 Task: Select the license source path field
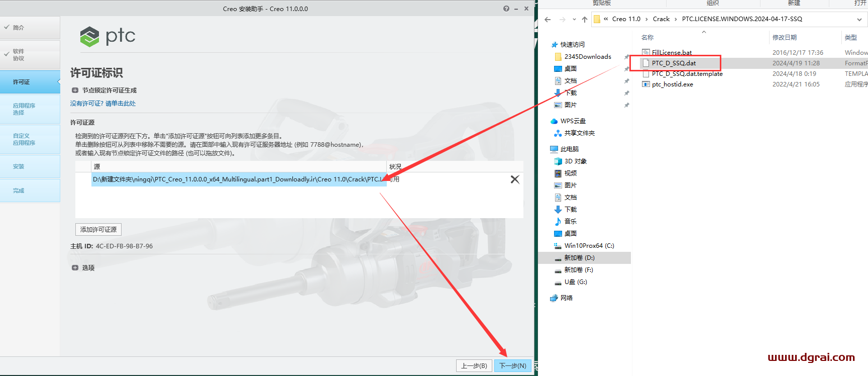pos(239,179)
